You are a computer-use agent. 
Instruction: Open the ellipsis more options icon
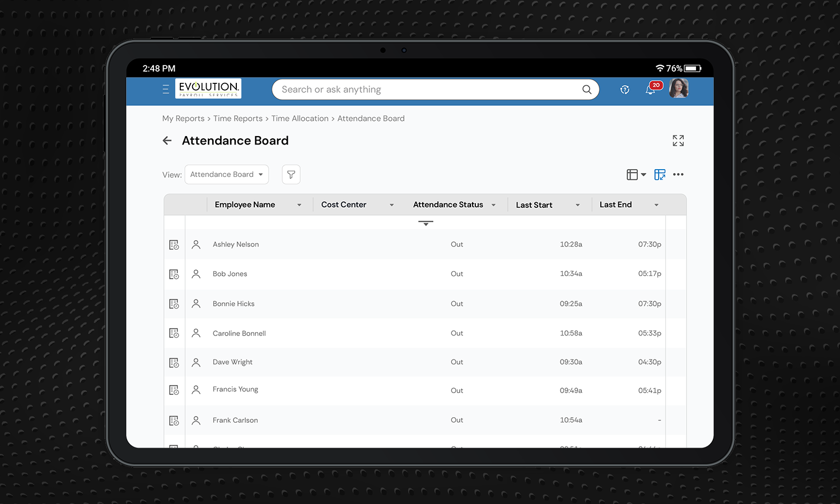coord(678,174)
